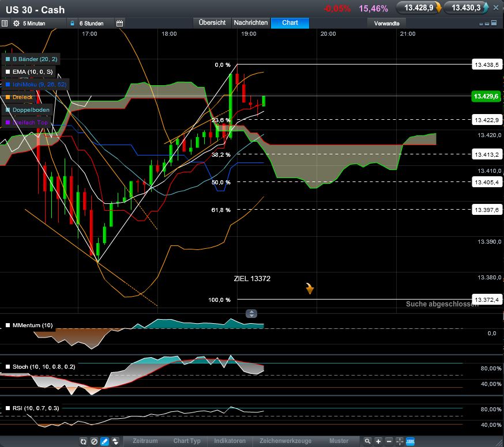
Task: Click the 0,0 % Fibonacci level label
Action: point(223,65)
